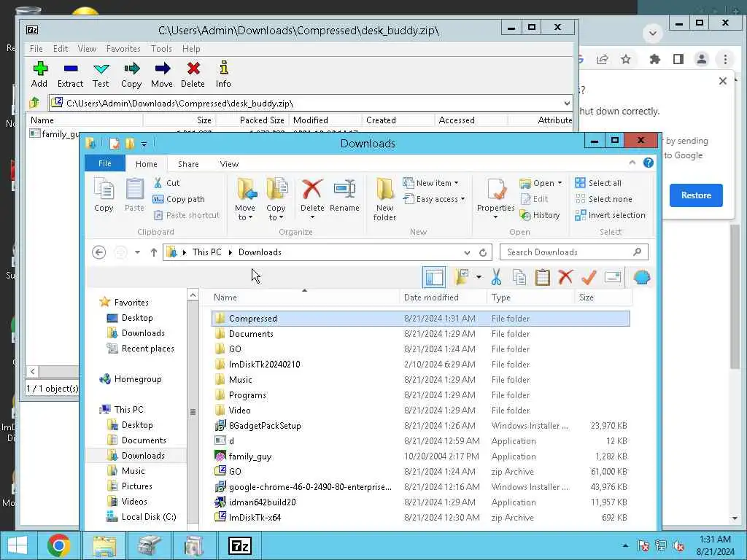The height and width of the screenshot is (560, 747).
Task: Expand the Open button dropdown arrow
Action: [x=560, y=183]
